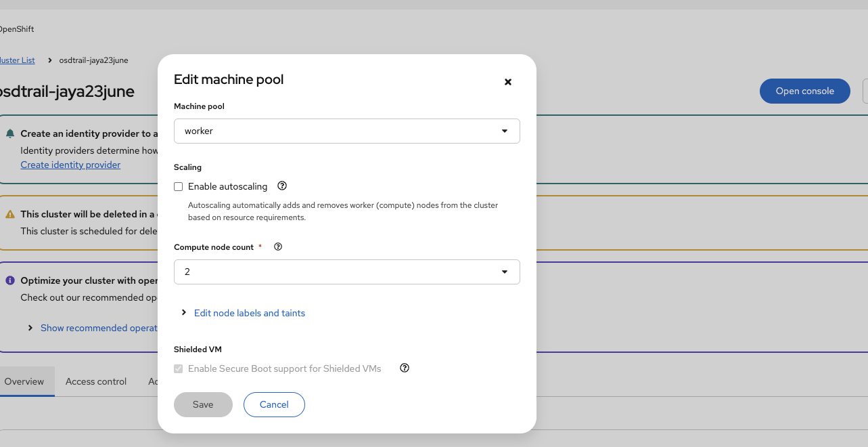Enable the autoscaling checkbox
The width and height of the screenshot is (868, 447).
[179, 187]
